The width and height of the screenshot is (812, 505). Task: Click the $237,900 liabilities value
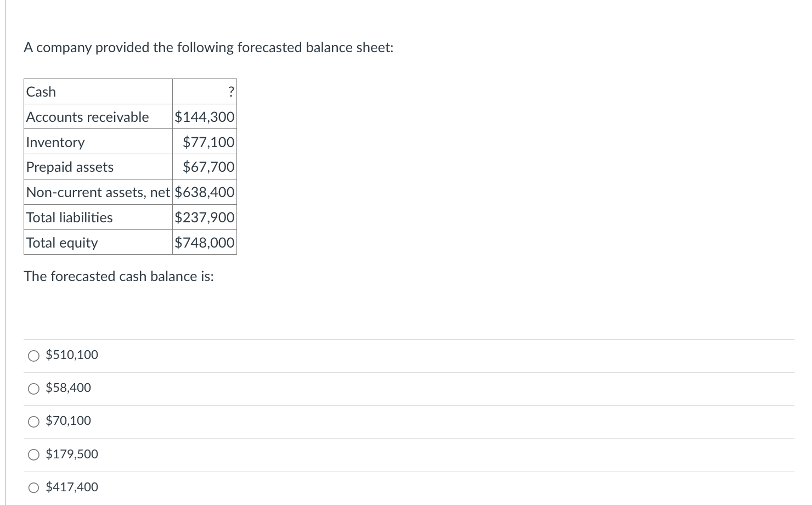click(x=205, y=217)
